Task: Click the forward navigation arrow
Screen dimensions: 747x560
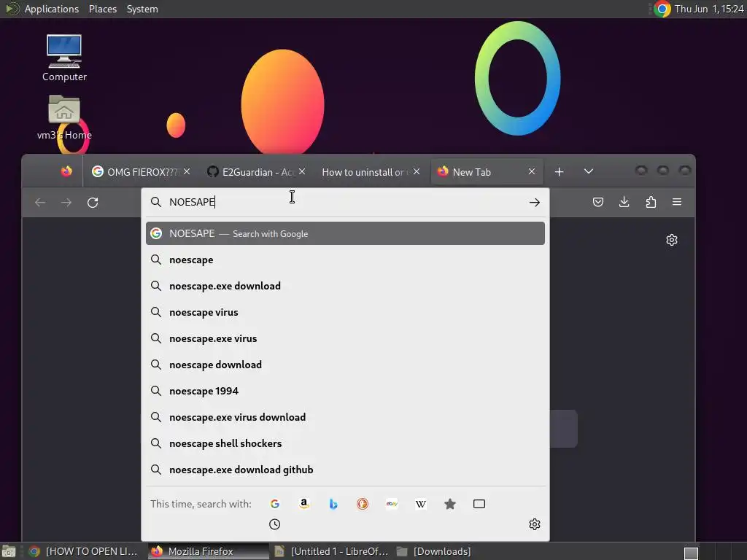Action: coord(66,203)
